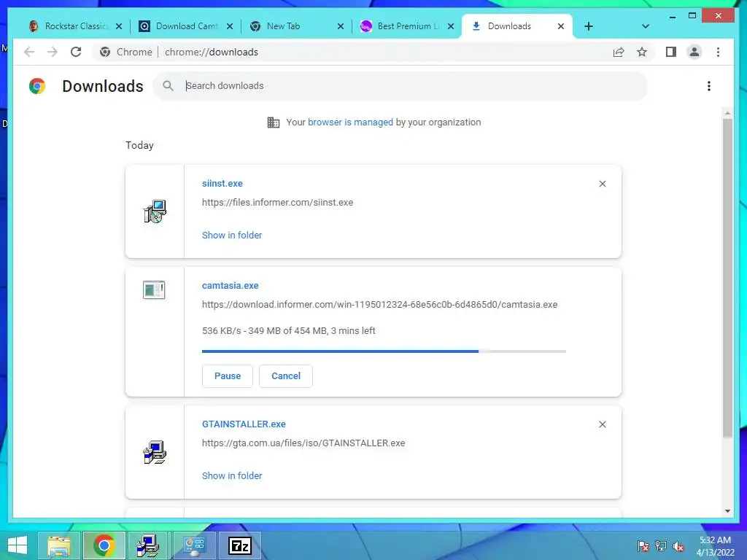Remove siinst.exe from the list
Viewport: 747px width, 560px height.
tap(602, 184)
